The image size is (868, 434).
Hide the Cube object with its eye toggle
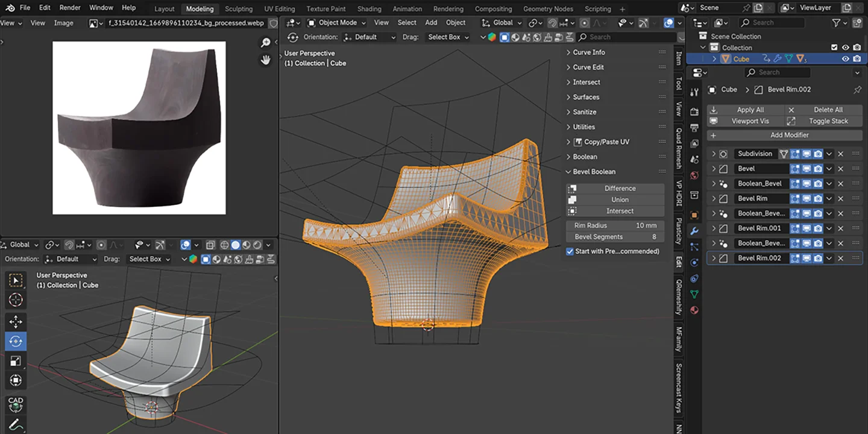tap(845, 58)
